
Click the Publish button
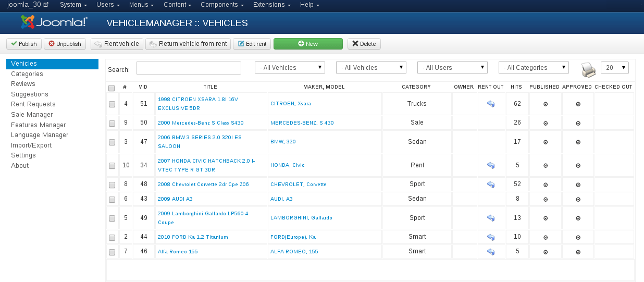(x=24, y=44)
